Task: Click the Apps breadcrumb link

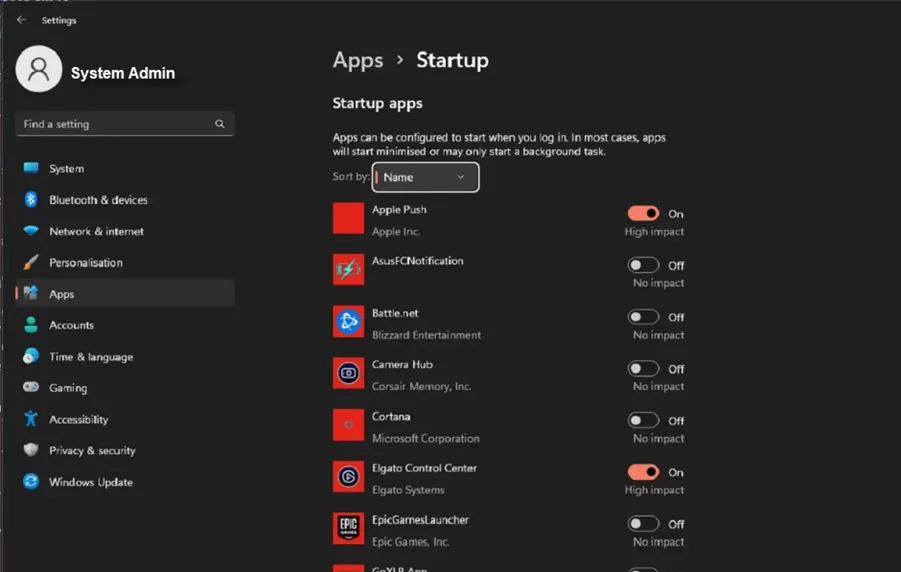Action: [x=357, y=60]
